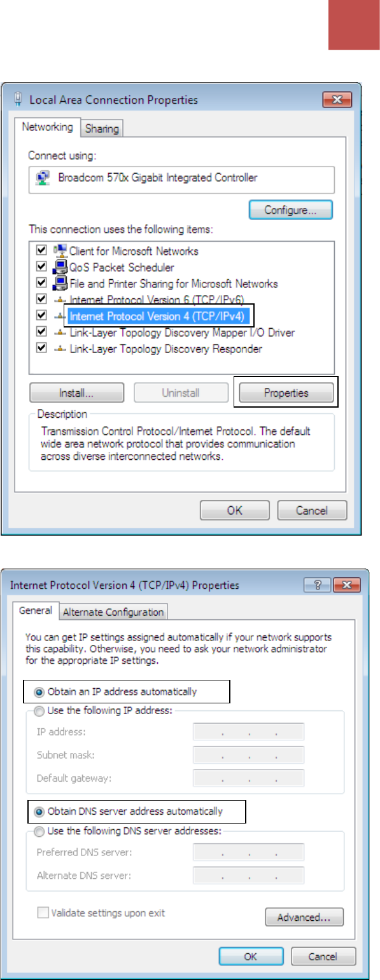The width and height of the screenshot is (380, 980).
Task: Uncheck Internet Protocol Version 6 checkbox
Action: [x=42, y=299]
